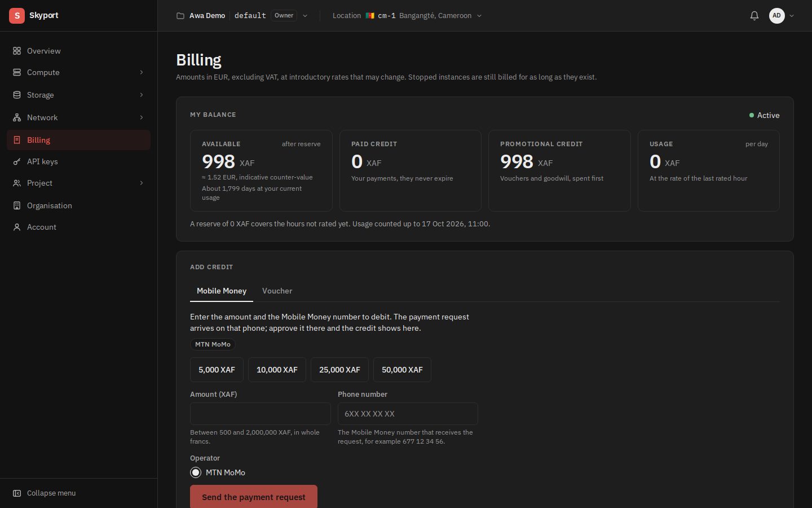Switch to the Voucher tab
The height and width of the screenshot is (508, 812).
(x=277, y=291)
